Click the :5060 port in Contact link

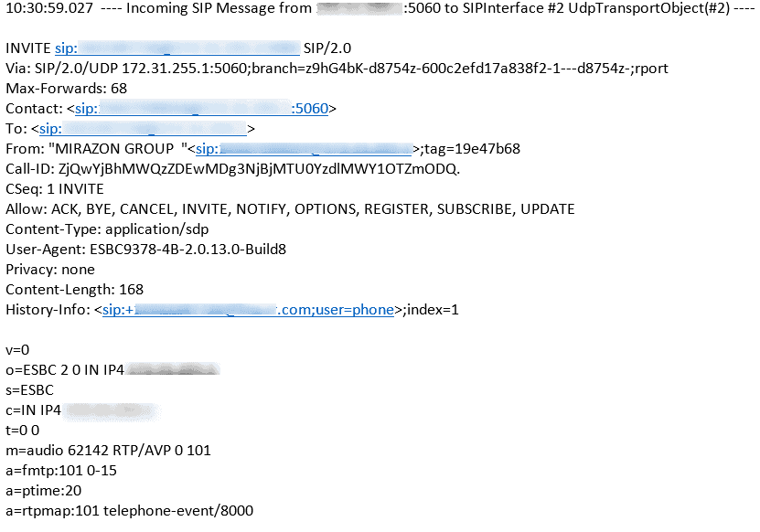(310, 109)
